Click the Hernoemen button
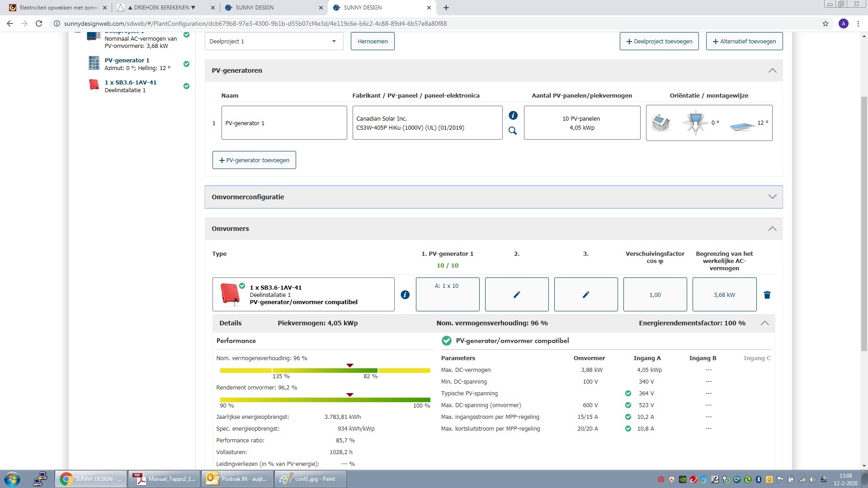This screenshot has height=488, width=868. pyautogui.click(x=373, y=41)
